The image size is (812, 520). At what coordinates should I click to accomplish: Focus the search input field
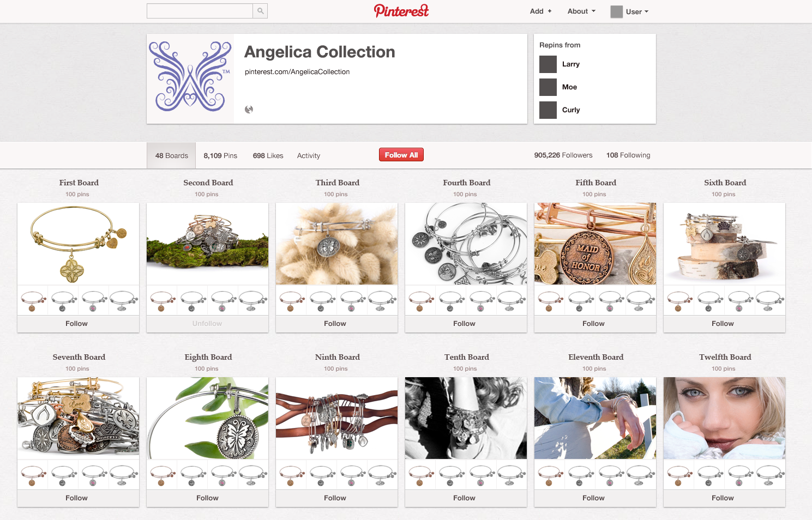[x=200, y=11]
